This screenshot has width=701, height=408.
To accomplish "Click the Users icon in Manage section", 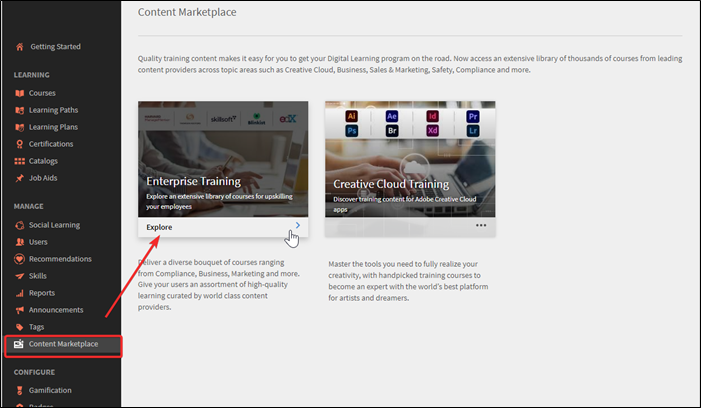I will (x=20, y=242).
